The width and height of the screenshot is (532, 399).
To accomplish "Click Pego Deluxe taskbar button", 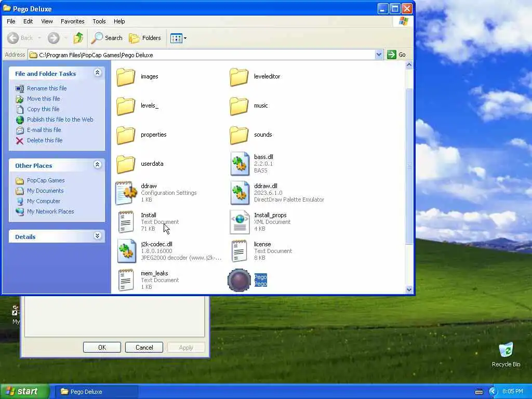I will [x=96, y=392].
